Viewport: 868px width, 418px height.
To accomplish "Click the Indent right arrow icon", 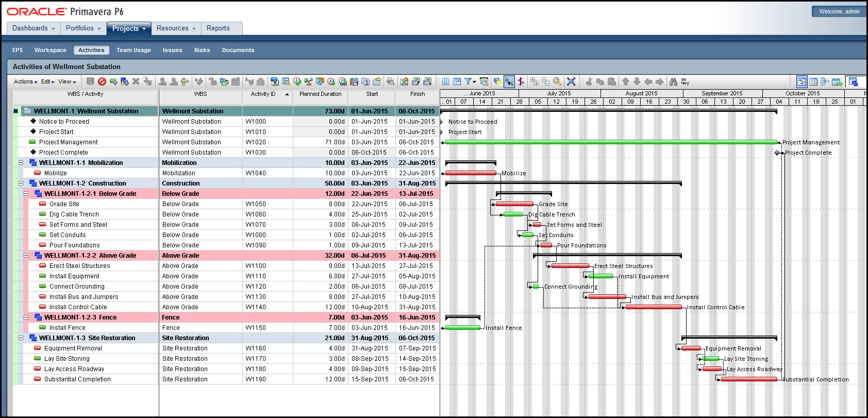I will pyautogui.click(x=660, y=81).
